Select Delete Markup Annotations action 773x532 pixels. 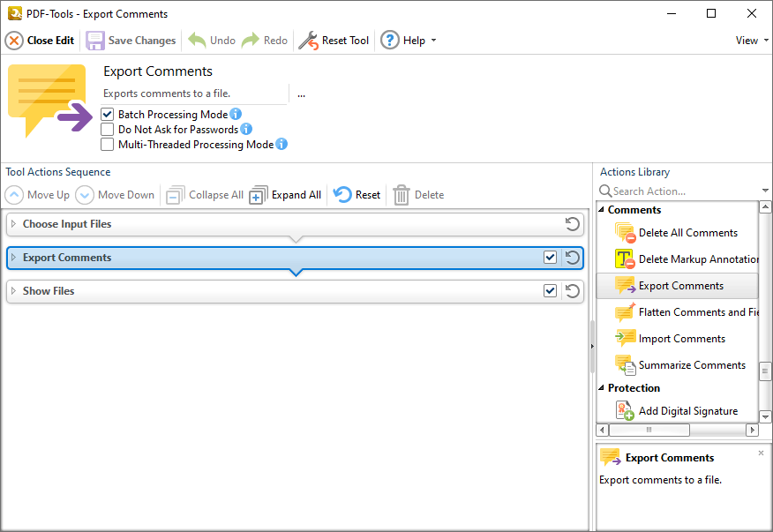click(677, 259)
